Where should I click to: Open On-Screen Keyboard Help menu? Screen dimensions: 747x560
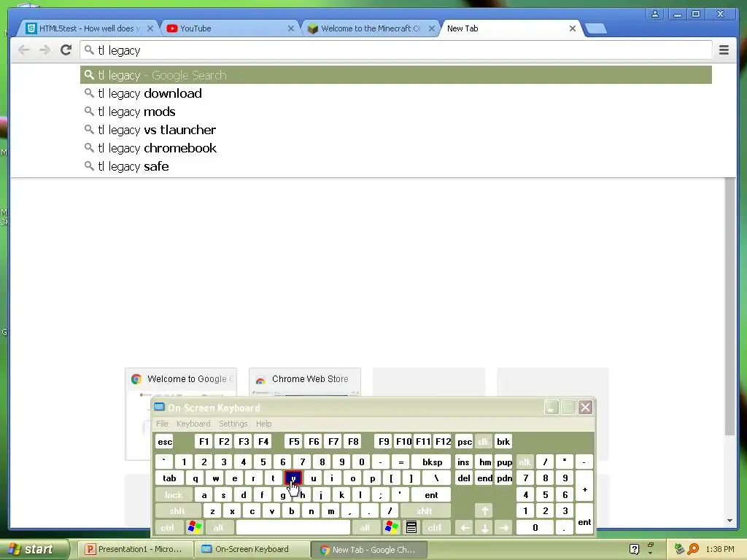click(x=263, y=424)
